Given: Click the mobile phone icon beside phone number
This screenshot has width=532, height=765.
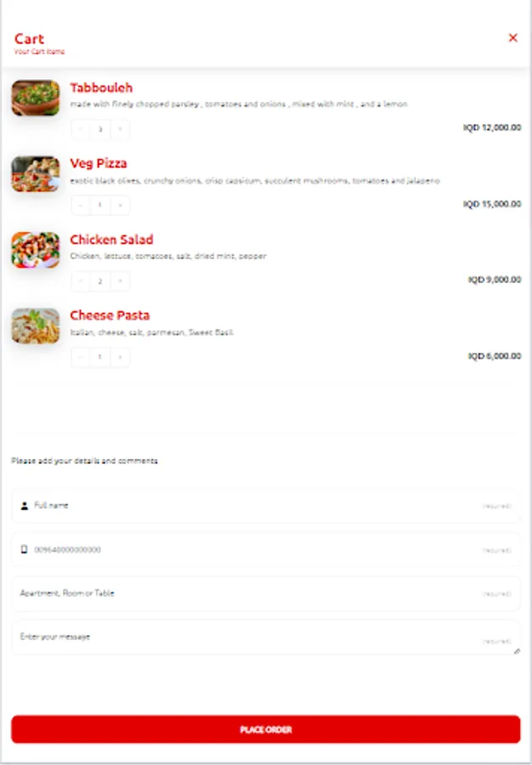Looking at the screenshot, I should [23, 549].
